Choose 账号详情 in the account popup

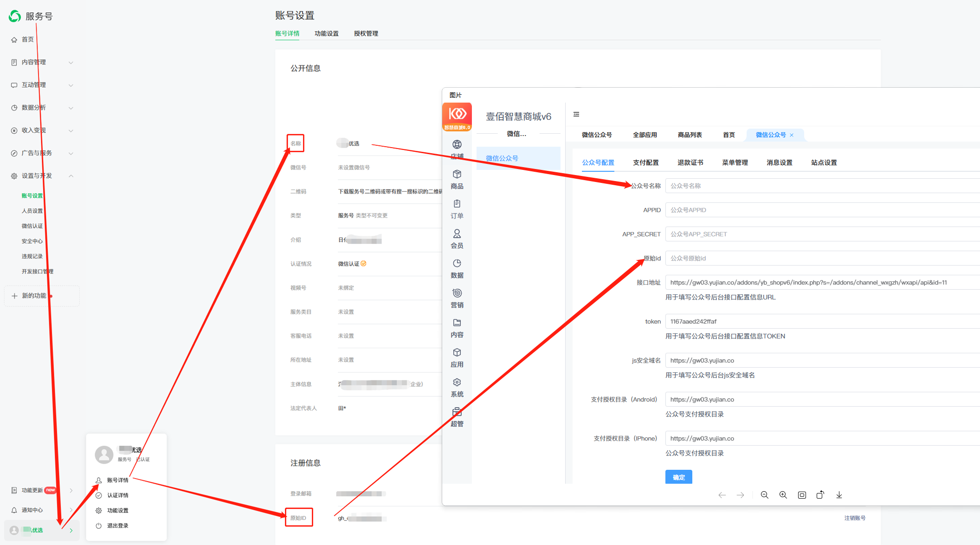click(117, 480)
